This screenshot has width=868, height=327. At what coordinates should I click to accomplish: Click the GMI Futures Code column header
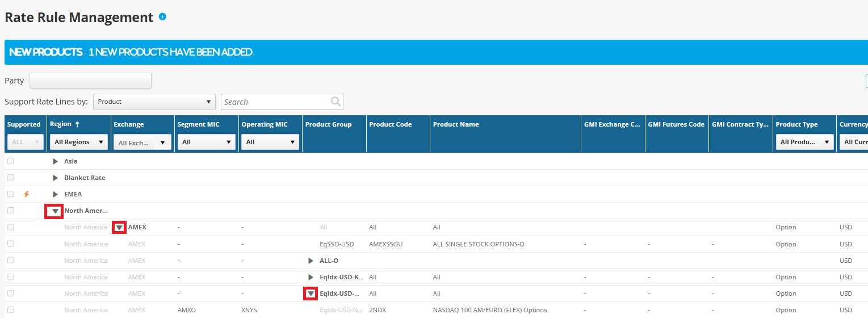pyautogui.click(x=676, y=124)
